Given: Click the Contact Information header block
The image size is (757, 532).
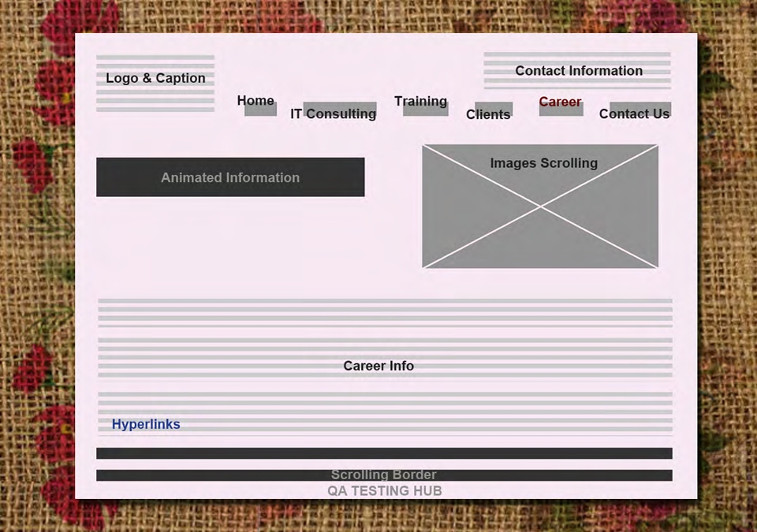Looking at the screenshot, I should [x=577, y=70].
